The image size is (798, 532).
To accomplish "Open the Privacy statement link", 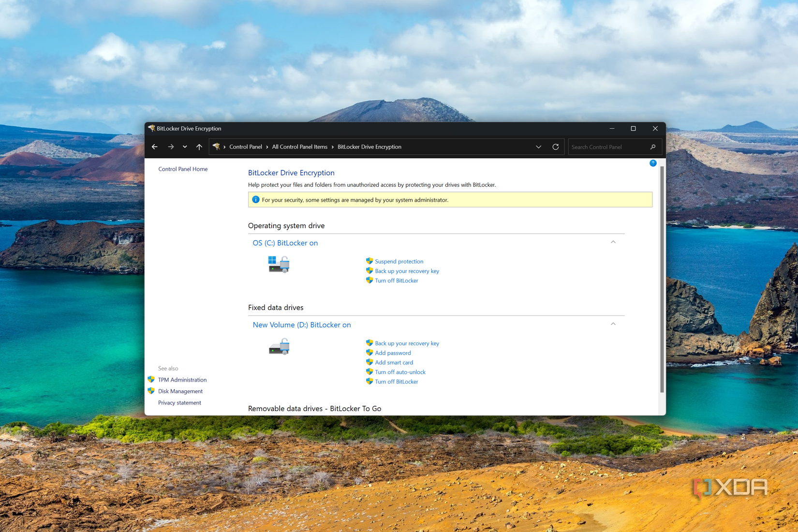I will [179, 402].
